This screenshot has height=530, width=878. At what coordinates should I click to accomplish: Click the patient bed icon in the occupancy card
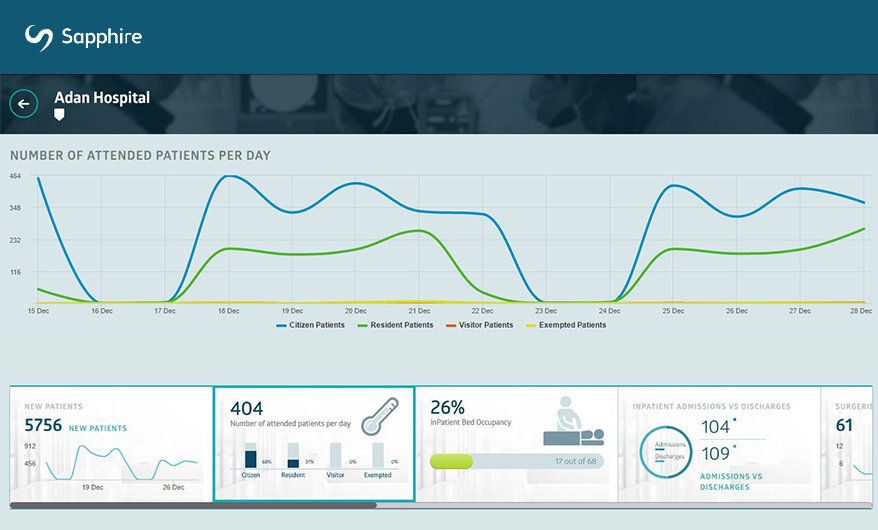point(573,421)
